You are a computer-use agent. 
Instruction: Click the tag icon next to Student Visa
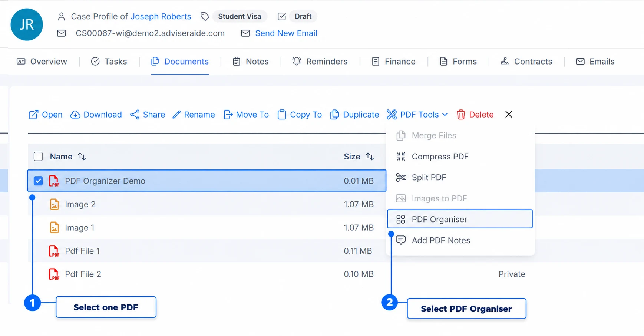205,16
